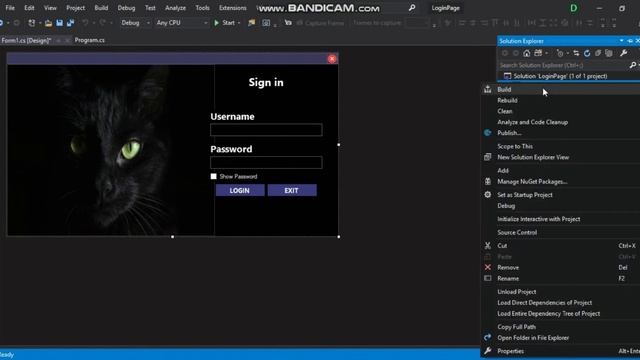Expand the Switch Views dropdown arrow
This screenshot has width=640, height=360.
pos(547,53)
